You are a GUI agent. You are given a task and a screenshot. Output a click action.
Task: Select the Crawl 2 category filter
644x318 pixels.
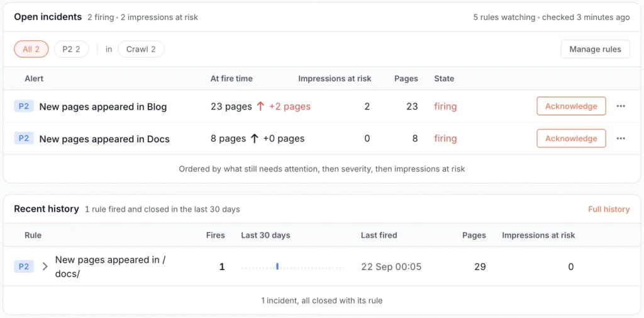point(141,49)
